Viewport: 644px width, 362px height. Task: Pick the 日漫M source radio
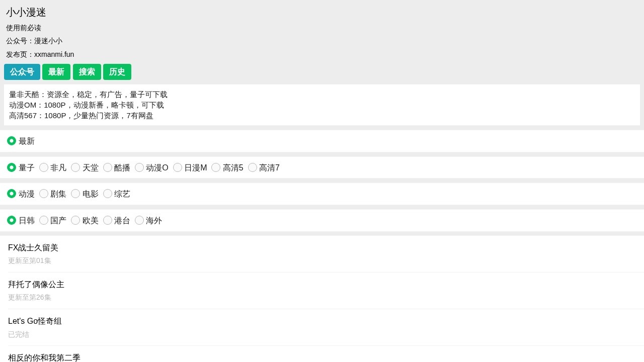(x=178, y=167)
